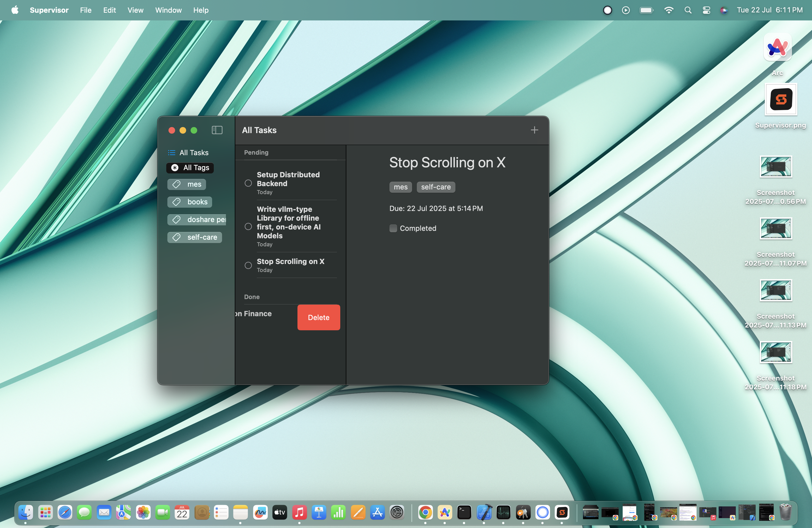Screen dimensions: 812x528
Task: Open Siri from the menu bar
Action: click(x=724, y=10)
